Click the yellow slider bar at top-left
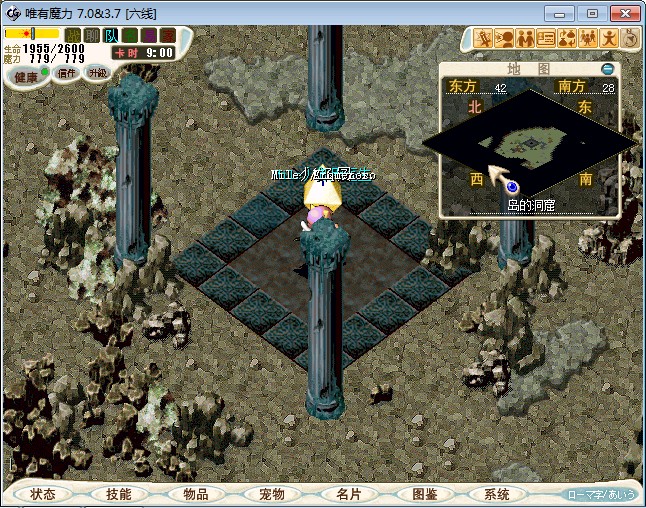Image resolution: width=646 pixels, height=508 pixels. pos(31,33)
